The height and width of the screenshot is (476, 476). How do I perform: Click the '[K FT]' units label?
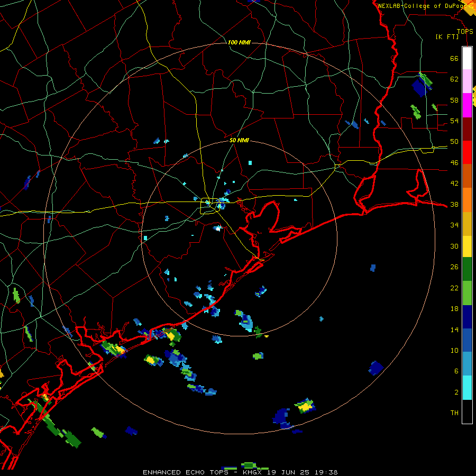(447, 37)
